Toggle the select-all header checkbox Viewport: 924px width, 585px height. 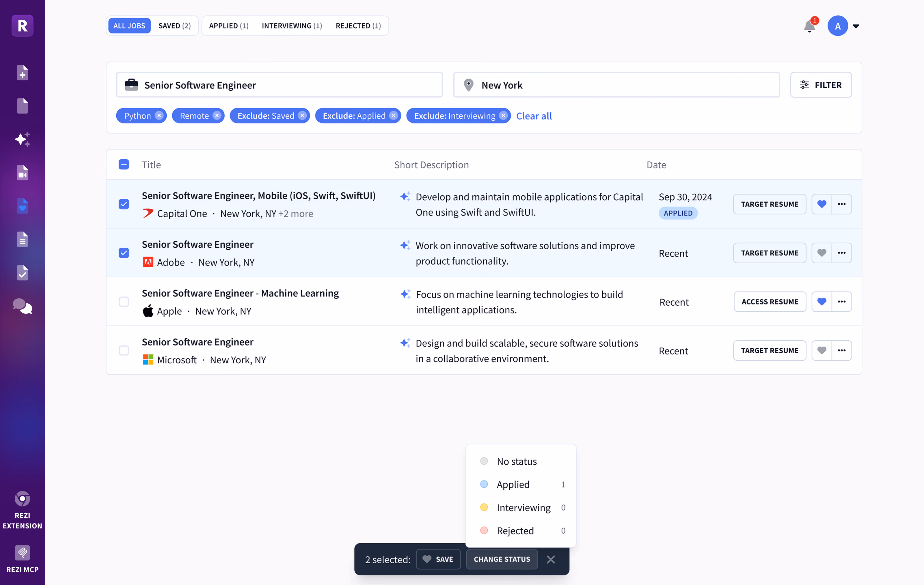pyautogui.click(x=124, y=165)
